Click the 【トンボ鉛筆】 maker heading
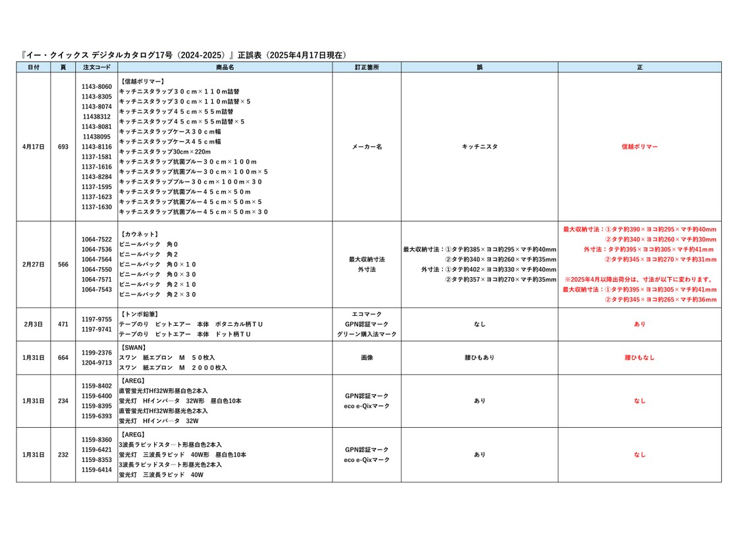The image size is (756, 535). click(x=140, y=315)
